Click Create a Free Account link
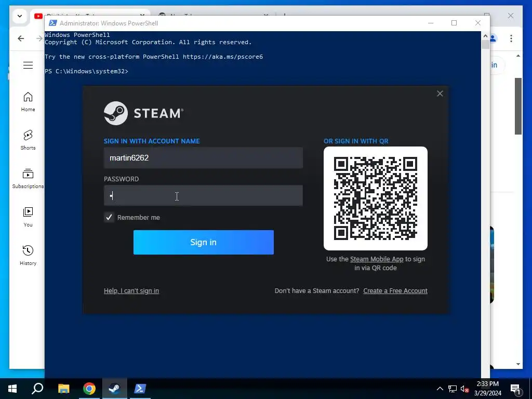 pyautogui.click(x=395, y=291)
